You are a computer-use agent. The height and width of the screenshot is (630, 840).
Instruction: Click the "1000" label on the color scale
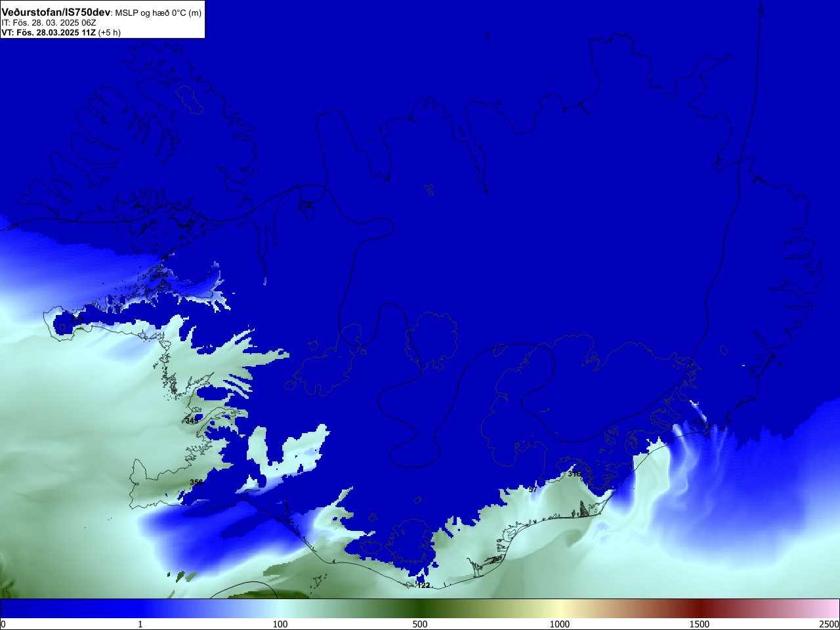click(560, 624)
